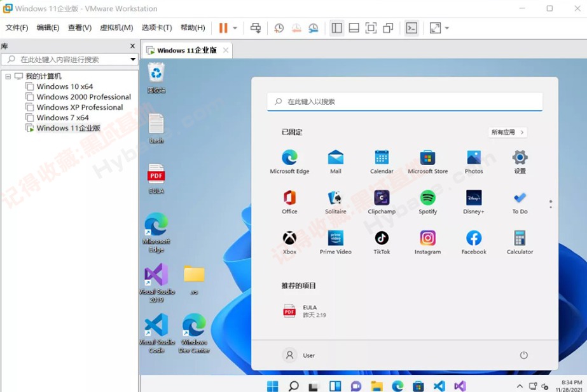Toggle the library sidebar view
This screenshot has width=587, height=392.
click(x=337, y=28)
